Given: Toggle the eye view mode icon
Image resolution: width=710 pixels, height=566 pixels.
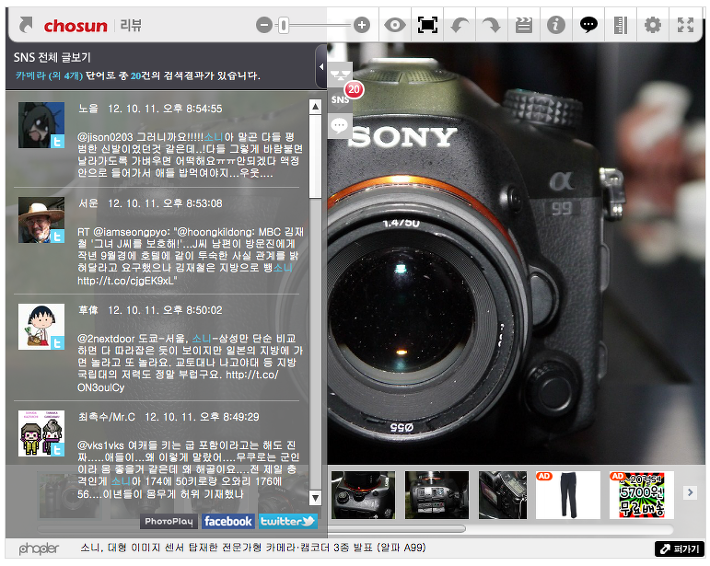Looking at the screenshot, I should pyautogui.click(x=395, y=25).
